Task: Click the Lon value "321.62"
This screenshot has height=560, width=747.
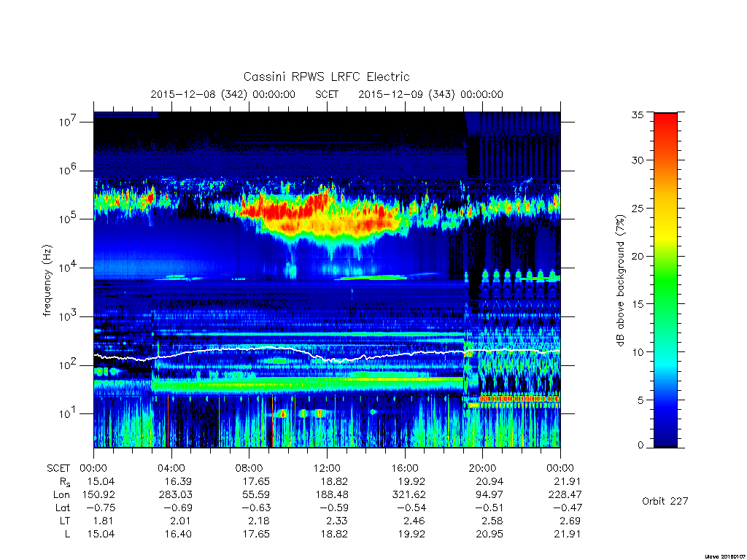Action: 409,495
